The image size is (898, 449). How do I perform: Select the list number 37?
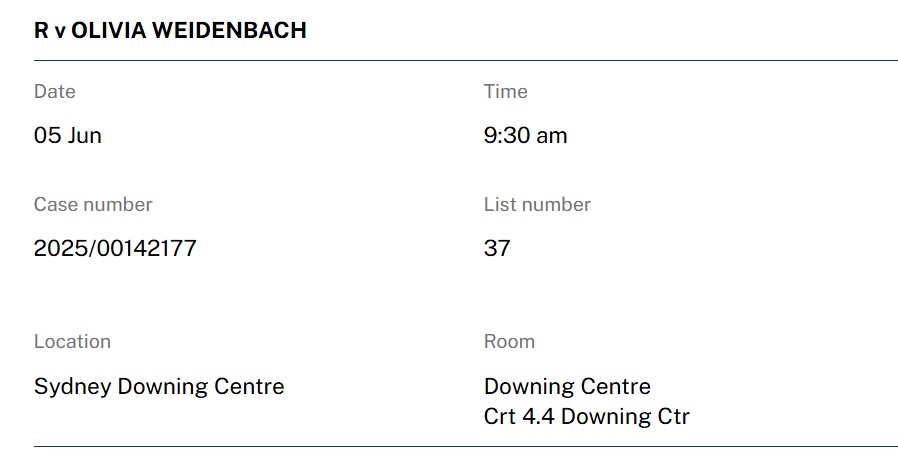(497, 248)
